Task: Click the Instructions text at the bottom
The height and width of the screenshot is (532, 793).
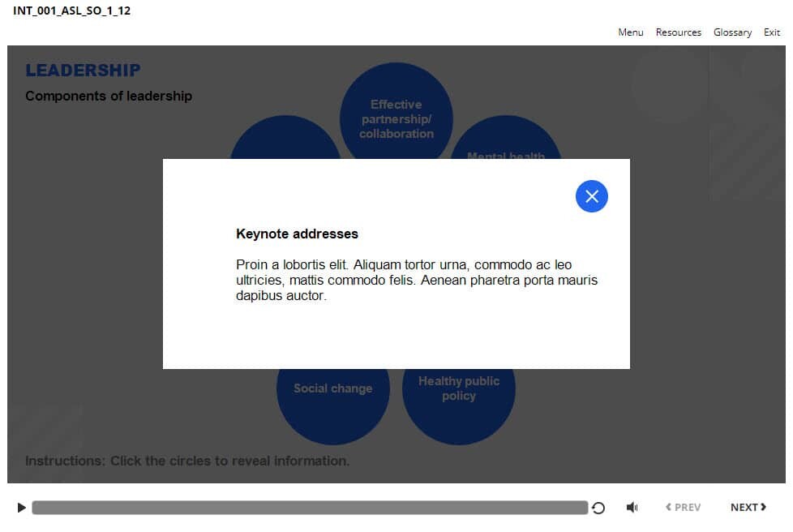Action: click(187, 461)
